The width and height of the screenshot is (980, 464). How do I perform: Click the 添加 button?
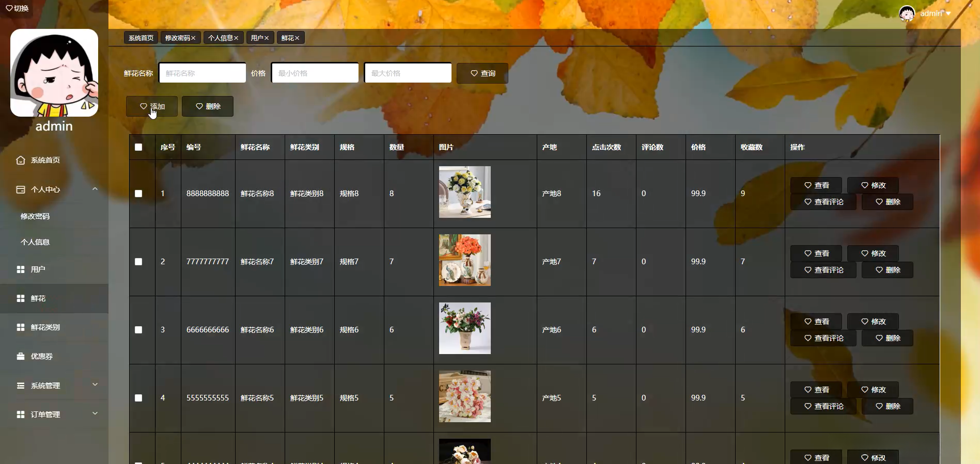(x=152, y=106)
